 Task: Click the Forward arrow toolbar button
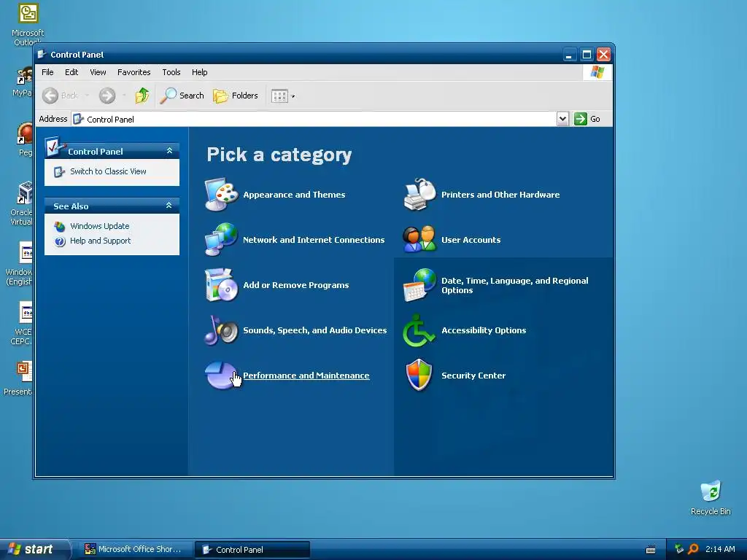(107, 96)
